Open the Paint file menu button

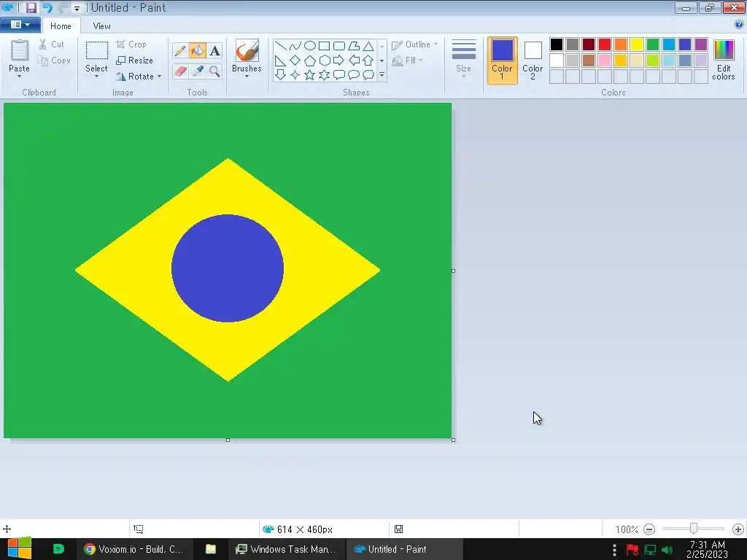(x=20, y=25)
